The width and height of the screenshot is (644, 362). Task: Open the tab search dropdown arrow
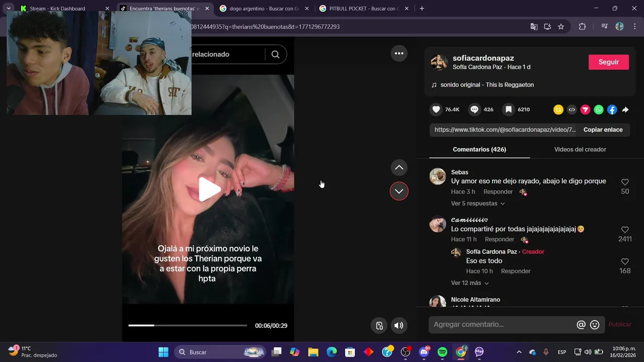[x=9, y=9]
